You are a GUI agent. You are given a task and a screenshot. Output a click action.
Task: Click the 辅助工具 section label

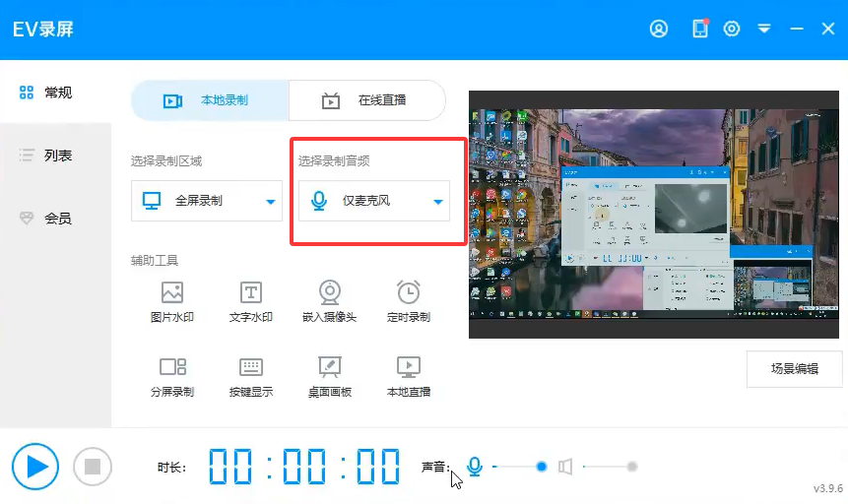pyautogui.click(x=154, y=261)
